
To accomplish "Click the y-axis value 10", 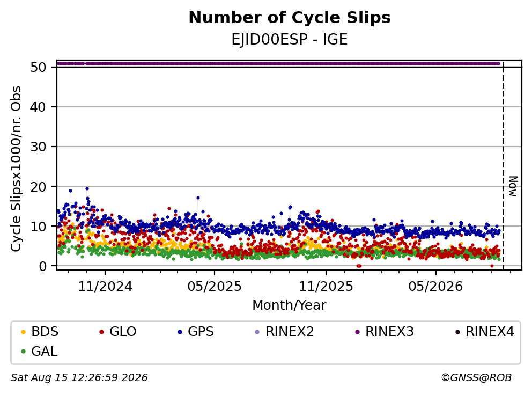I will coord(38,226).
